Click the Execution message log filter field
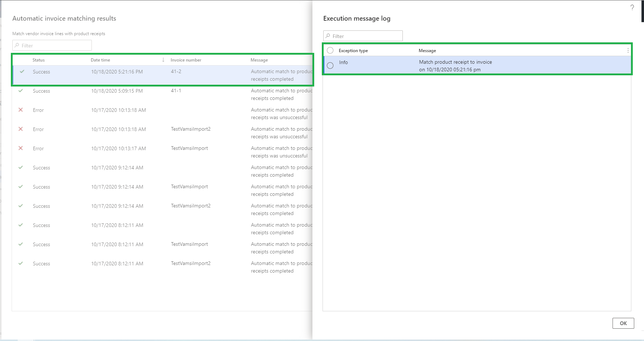This screenshot has width=644, height=341. pyautogui.click(x=366, y=36)
